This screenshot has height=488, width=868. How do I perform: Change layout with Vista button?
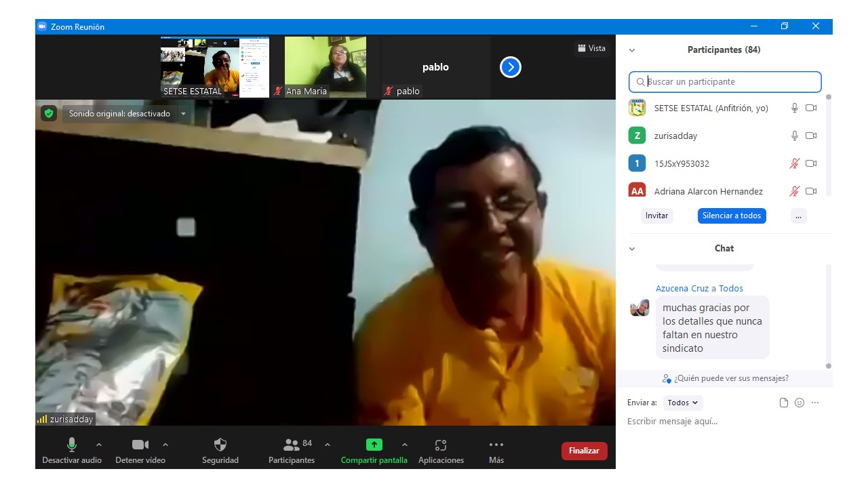(x=591, y=48)
